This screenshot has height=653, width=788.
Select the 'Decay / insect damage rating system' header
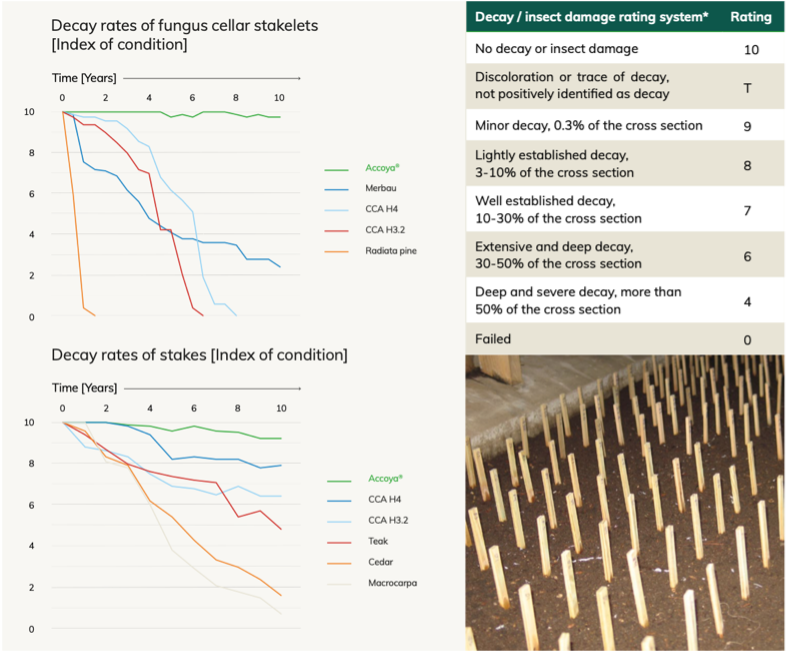[x=592, y=17]
